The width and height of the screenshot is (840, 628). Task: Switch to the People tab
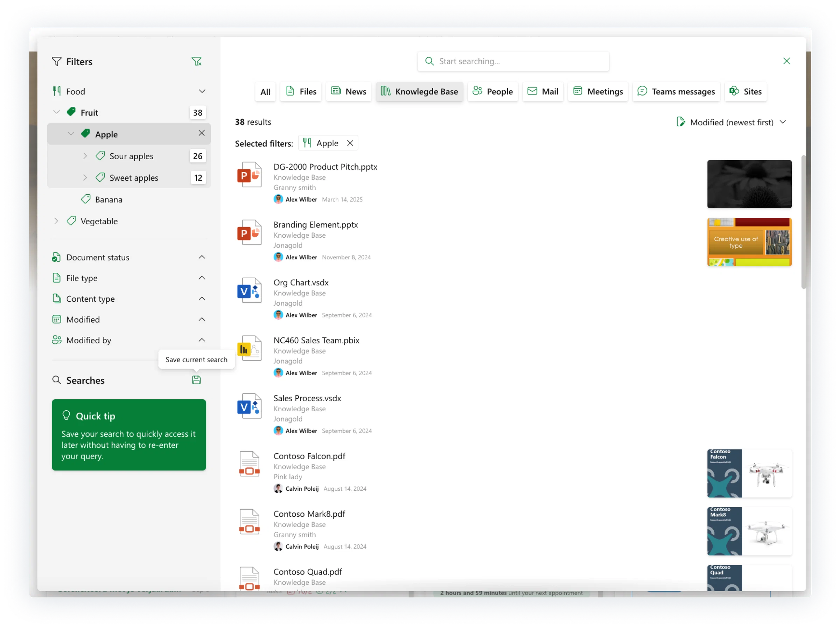pos(492,92)
